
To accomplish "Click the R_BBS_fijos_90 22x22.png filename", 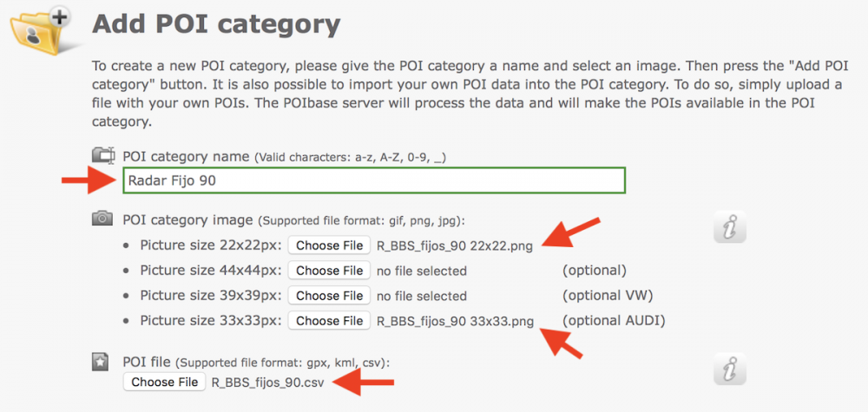I will click(x=455, y=246).
